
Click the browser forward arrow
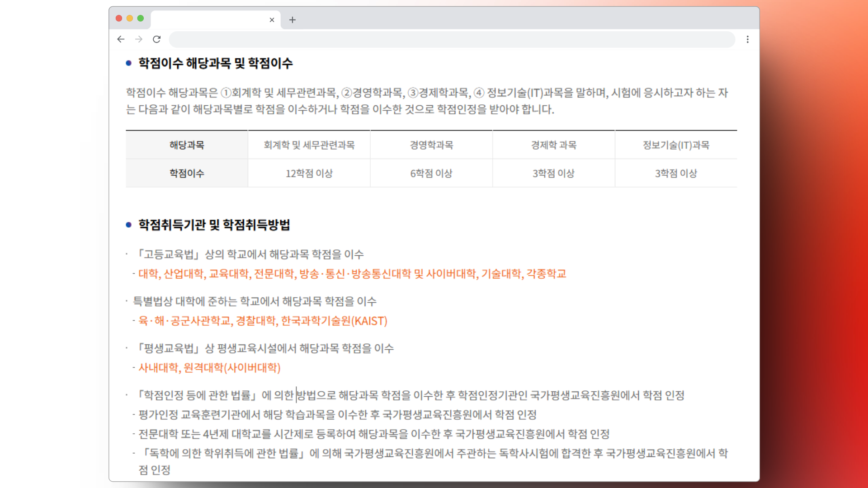pyautogui.click(x=139, y=39)
